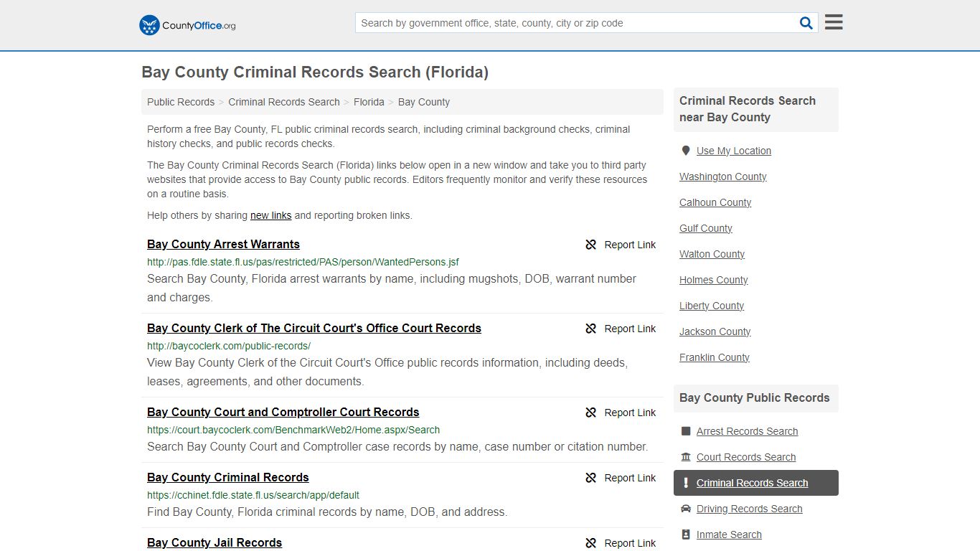Follow the 'new links' hyperlink
This screenshot has height=551, width=980.
click(270, 215)
